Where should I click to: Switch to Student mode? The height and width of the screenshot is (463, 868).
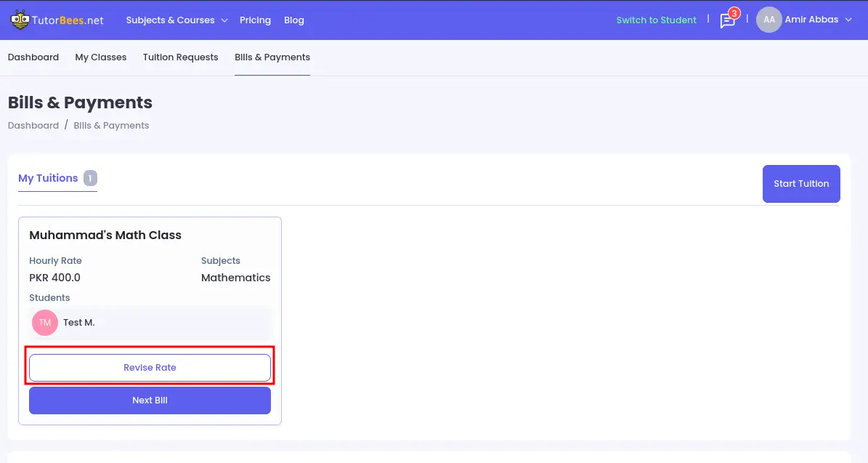coord(656,20)
